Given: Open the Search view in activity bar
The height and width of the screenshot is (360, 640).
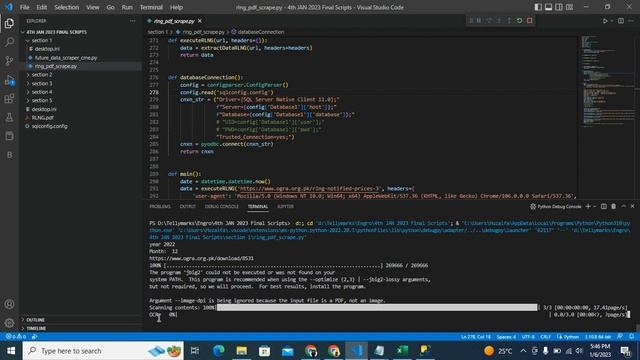Looking at the screenshot, I should click(x=9, y=42).
